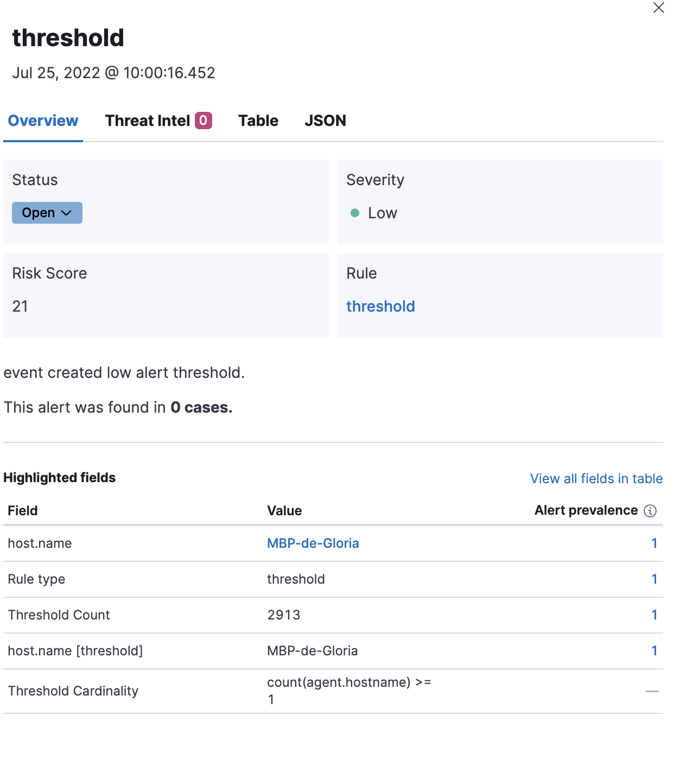The height and width of the screenshot is (784, 674).
Task: Click alert prevalence count for Threshold Count
Action: click(x=654, y=615)
